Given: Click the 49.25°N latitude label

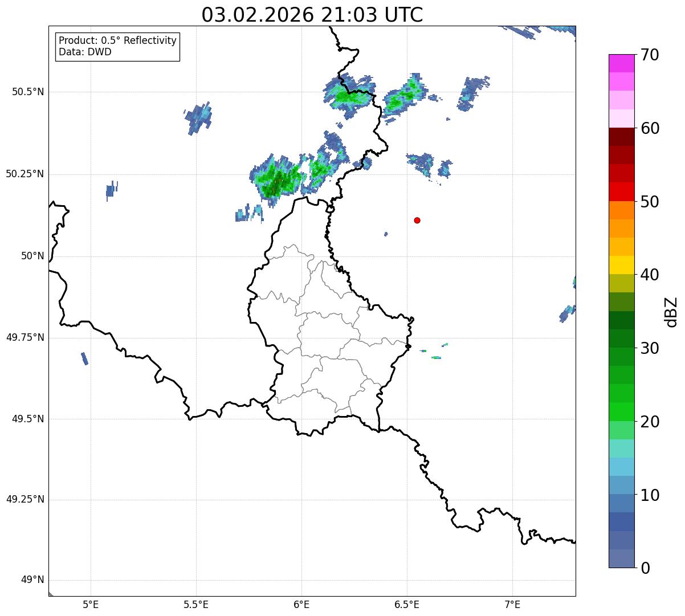Looking at the screenshot, I should pos(25,500).
